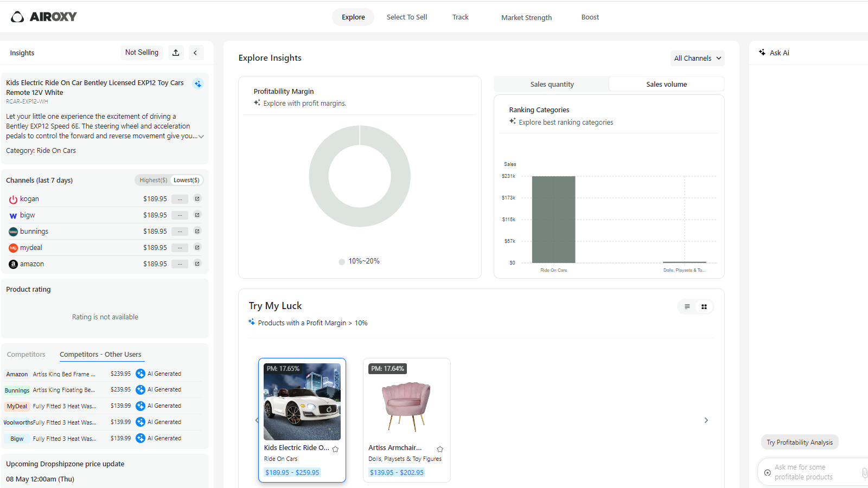868x488 pixels.
Task: Select Lowest($) channel price toggle
Action: coord(187,181)
